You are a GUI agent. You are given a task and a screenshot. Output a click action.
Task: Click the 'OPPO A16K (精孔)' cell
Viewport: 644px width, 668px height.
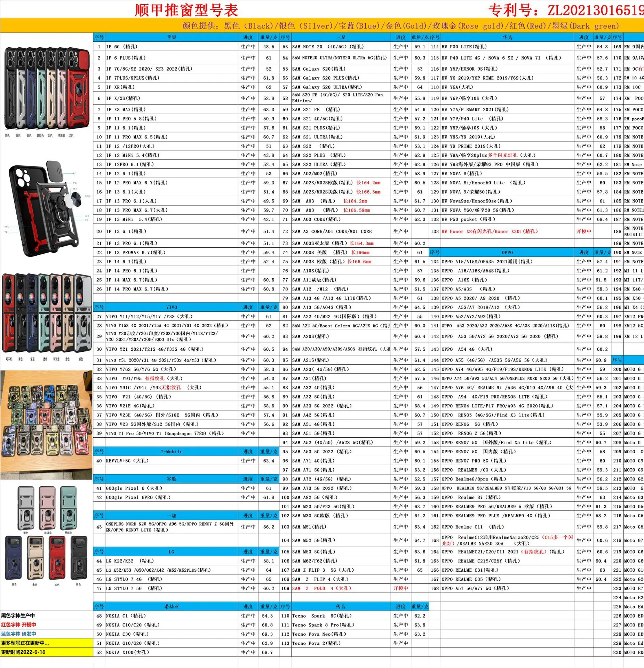pos(508,280)
